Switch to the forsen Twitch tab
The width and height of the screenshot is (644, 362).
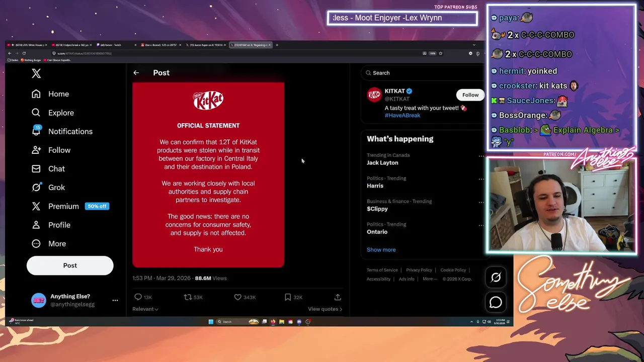point(116,45)
